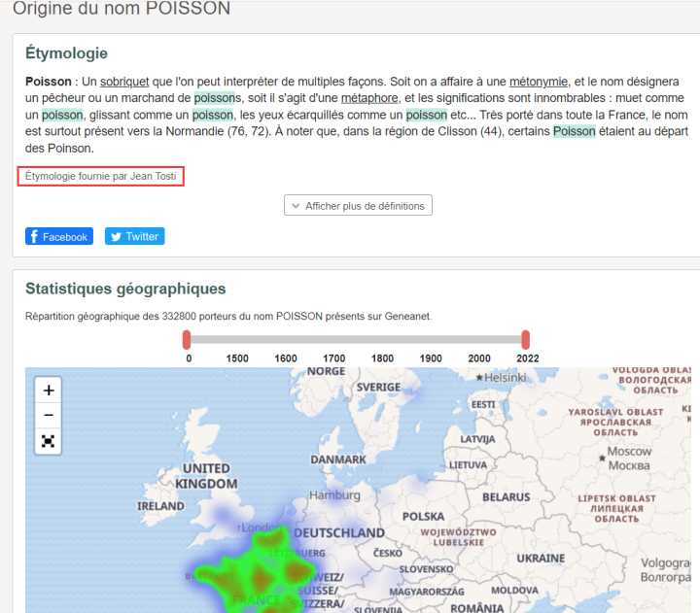700x613 pixels.
Task: Open the 'sobriquet' definition link
Action: coord(124,82)
